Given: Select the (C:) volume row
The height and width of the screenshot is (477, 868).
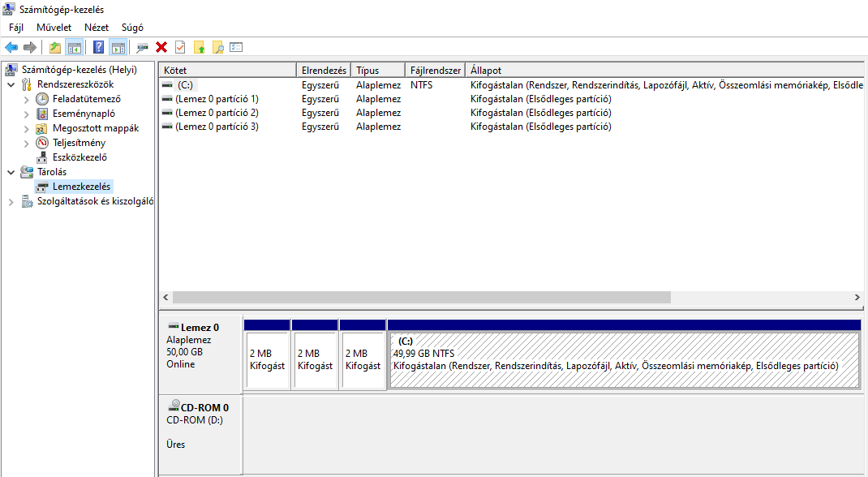Looking at the screenshot, I should click(x=512, y=85).
